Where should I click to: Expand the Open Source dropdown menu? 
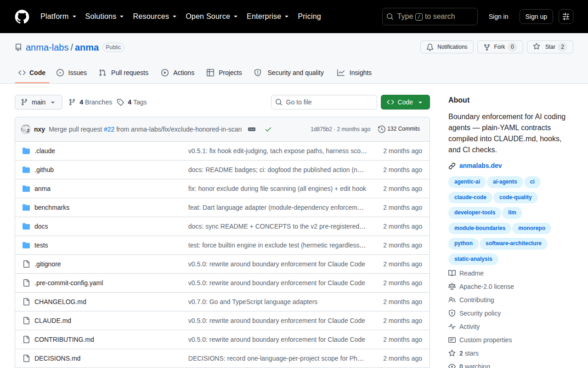pos(212,17)
